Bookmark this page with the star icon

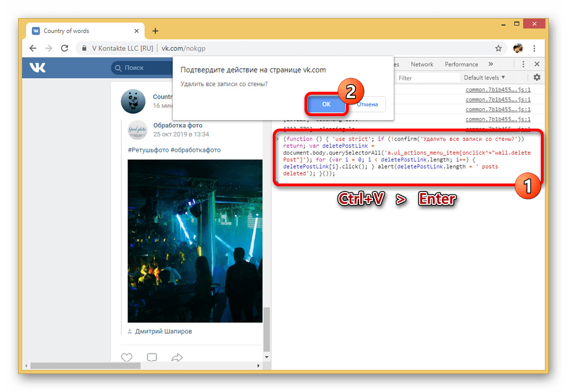(498, 48)
